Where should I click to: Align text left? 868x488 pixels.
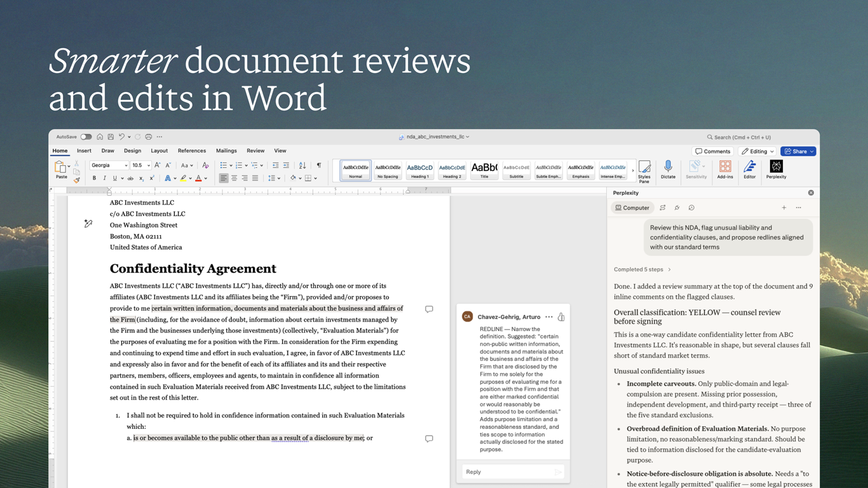coord(224,179)
